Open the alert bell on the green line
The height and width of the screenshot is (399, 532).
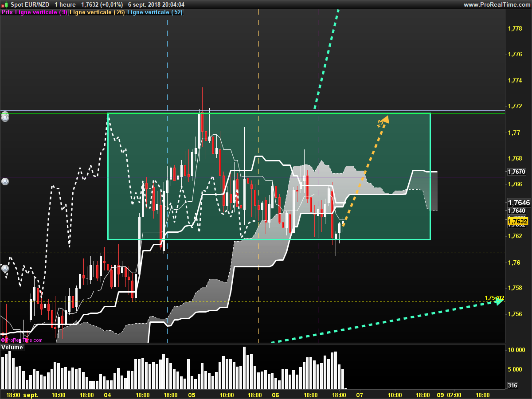(4, 117)
